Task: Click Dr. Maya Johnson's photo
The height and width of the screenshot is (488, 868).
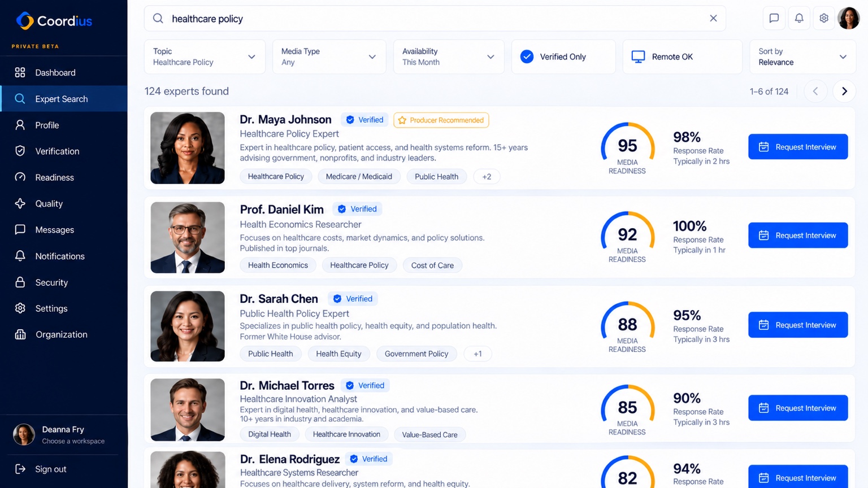Action: [188, 147]
